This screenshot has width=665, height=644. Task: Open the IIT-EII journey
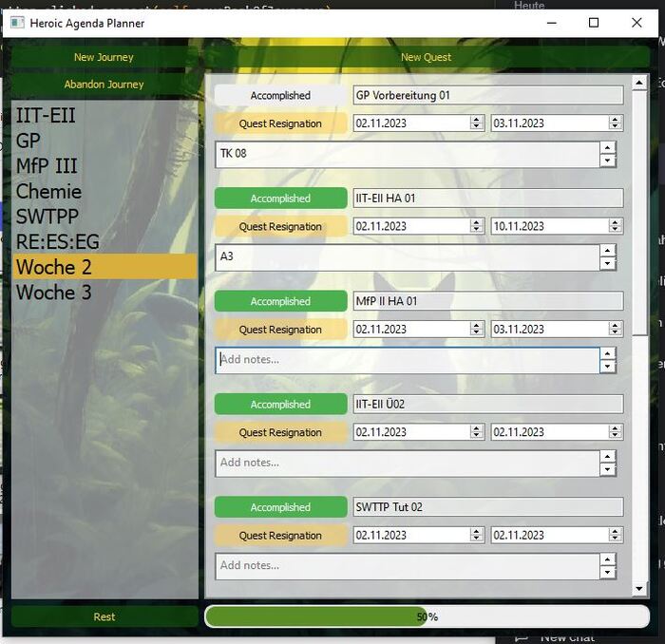(x=46, y=116)
